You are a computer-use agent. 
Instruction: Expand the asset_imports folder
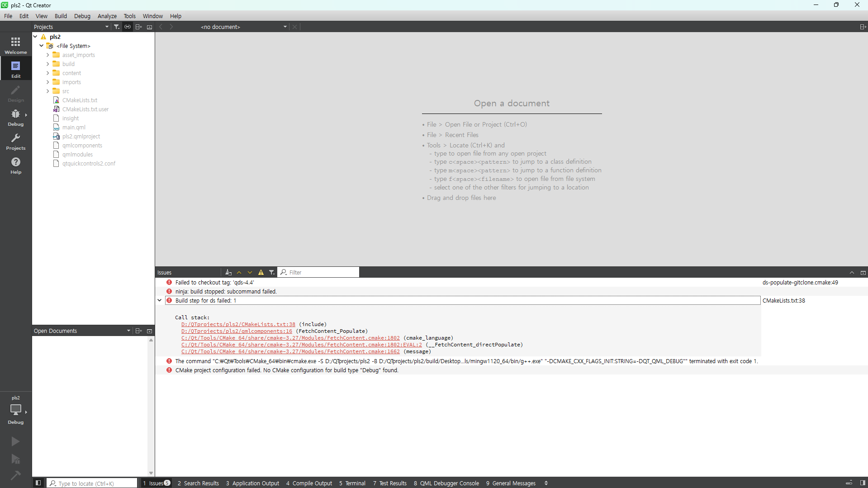point(48,55)
